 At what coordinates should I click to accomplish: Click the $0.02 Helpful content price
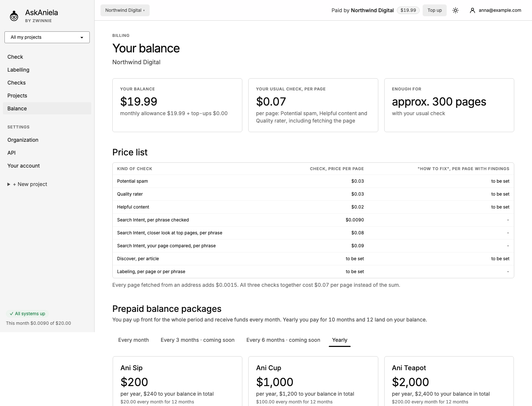pos(358,207)
